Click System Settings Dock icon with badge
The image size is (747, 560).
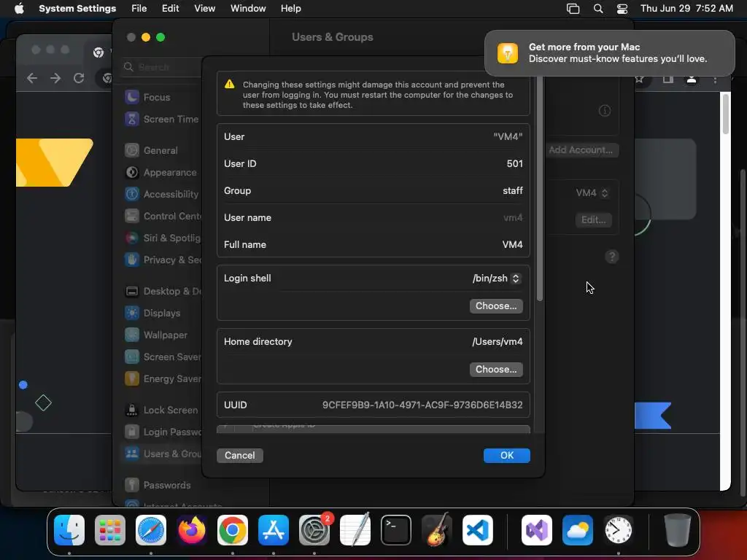click(x=314, y=530)
